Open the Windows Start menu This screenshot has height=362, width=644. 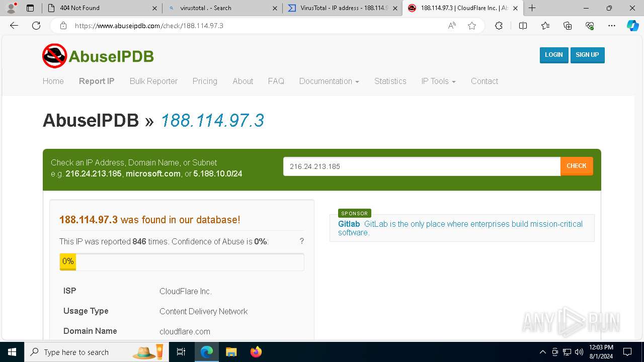12,352
